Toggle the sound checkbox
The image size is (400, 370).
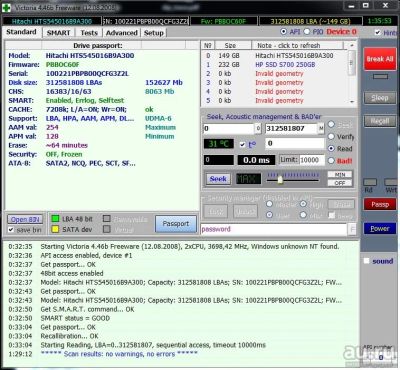[366, 261]
